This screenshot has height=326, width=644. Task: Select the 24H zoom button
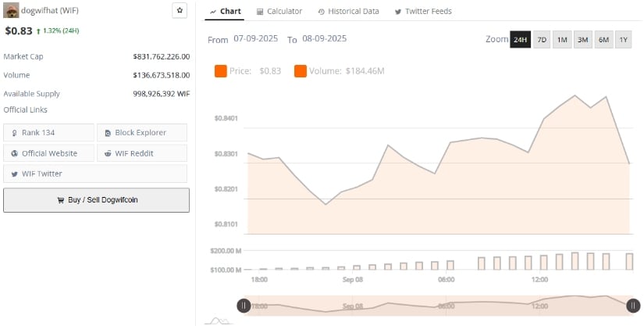point(521,39)
